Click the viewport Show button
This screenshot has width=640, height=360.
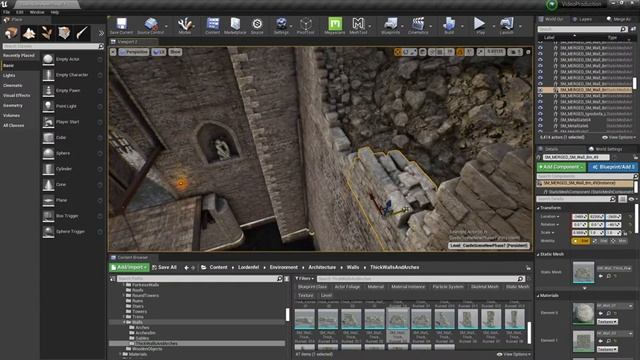pyautogui.click(x=175, y=52)
